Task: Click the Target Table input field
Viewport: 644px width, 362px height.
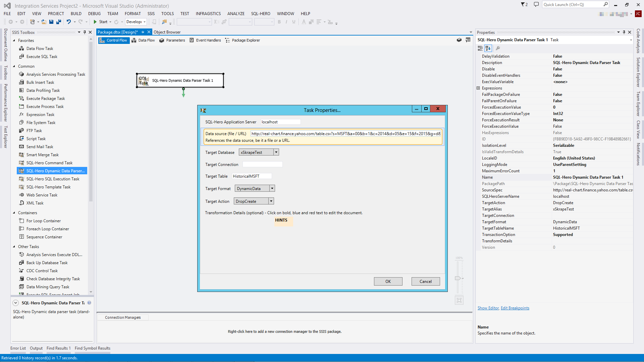Action: (x=252, y=176)
